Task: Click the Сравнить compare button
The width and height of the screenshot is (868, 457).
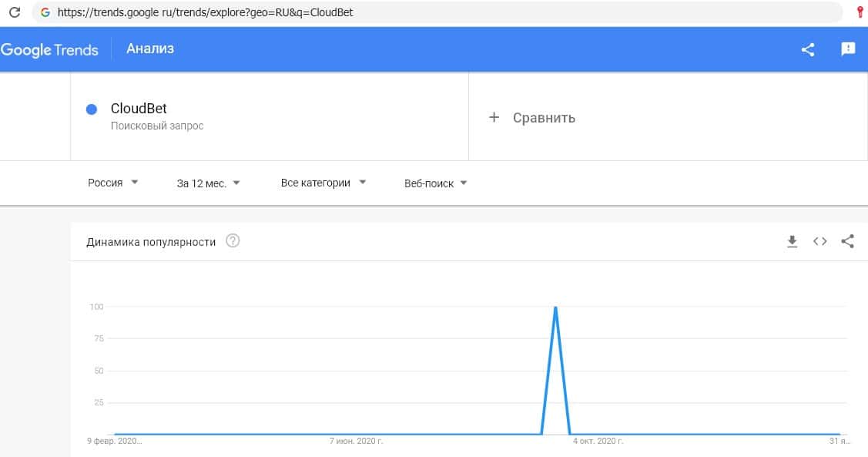Action: point(533,118)
